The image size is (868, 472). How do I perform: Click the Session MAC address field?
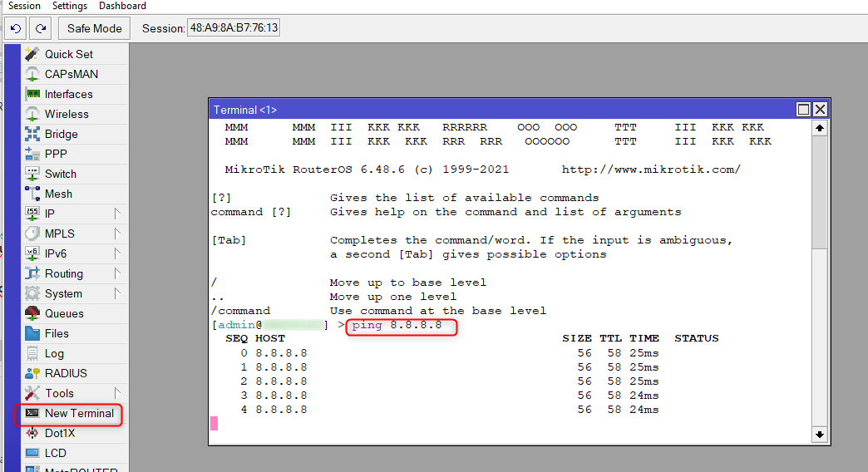click(234, 28)
